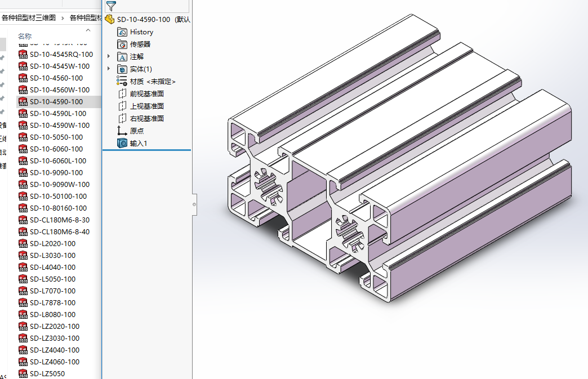Click the file icon of SD-10-6060L-100
This screenshot has height=379, width=588.
coord(23,161)
